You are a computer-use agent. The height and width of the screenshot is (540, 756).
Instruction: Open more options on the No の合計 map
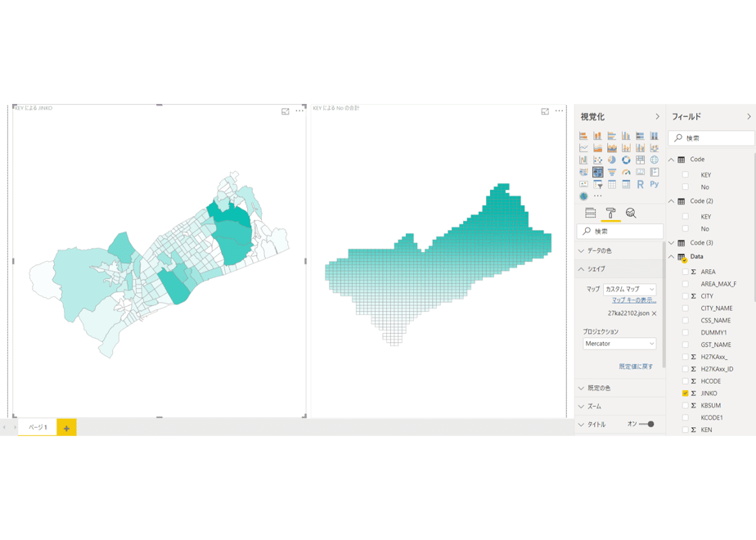[x=559, y=111]
